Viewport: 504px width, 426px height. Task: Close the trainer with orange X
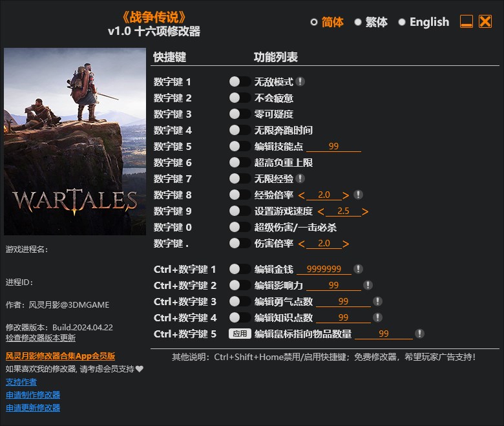tap(485, 21)
